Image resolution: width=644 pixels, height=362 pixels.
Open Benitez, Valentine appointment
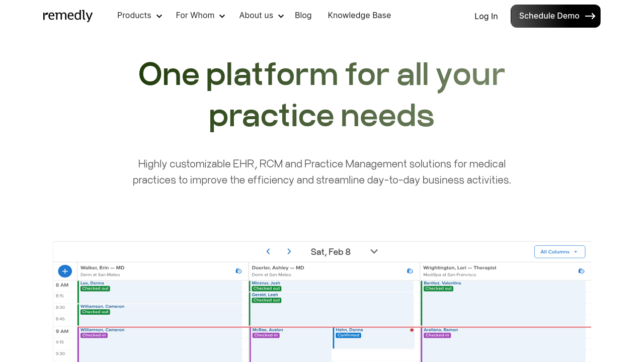tap(503, 302)
